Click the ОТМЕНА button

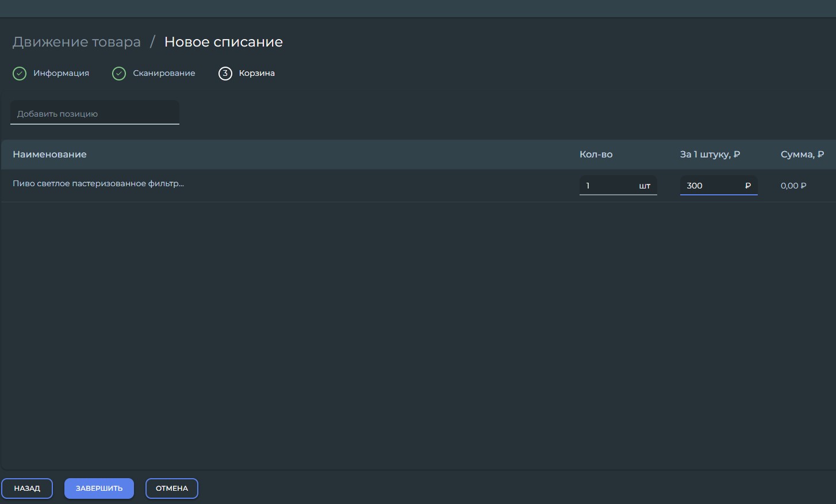[172, 488]
